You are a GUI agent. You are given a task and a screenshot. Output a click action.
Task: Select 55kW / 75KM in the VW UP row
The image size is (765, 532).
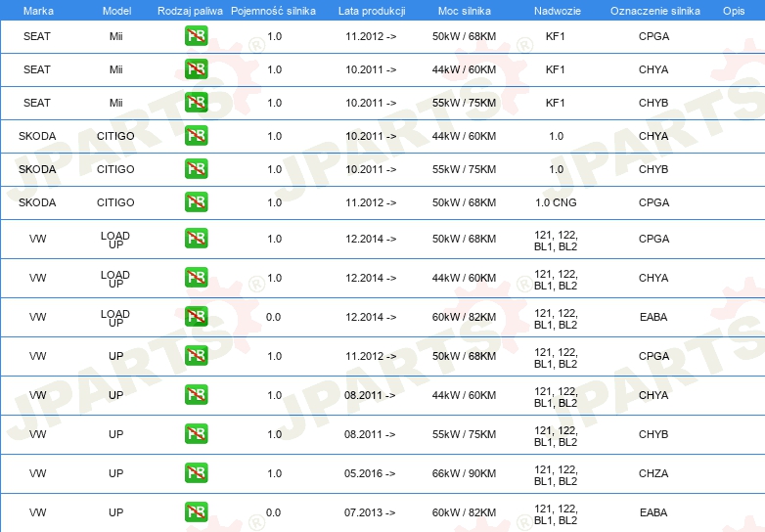coord(464,434)
